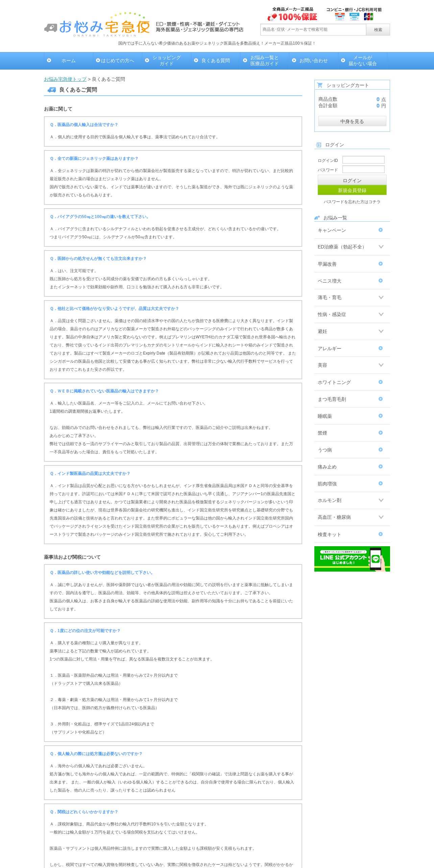Click the circle arrow icon for 痛み止め
Screen dimensions: 434x868
(x=381, y=466)
